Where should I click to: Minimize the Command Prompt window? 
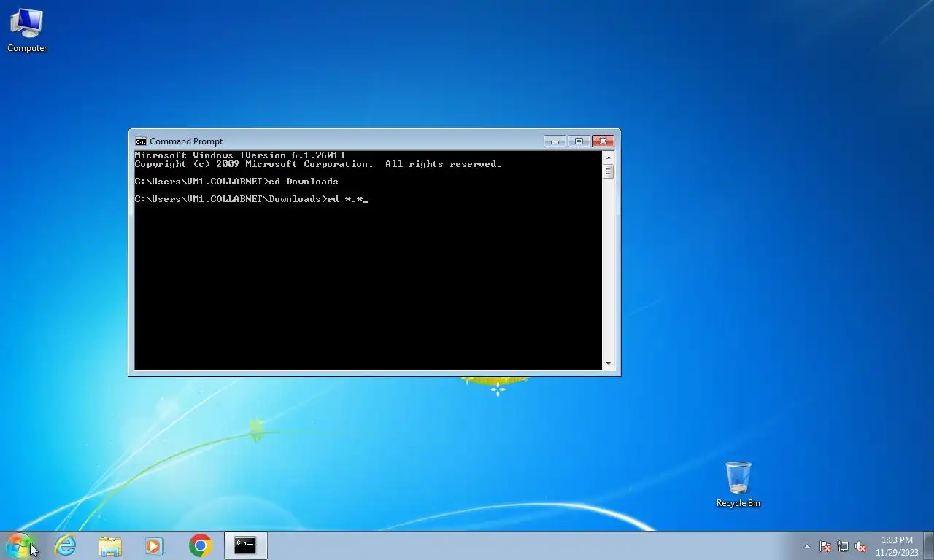pyautogui.click(x=555, y=141)
